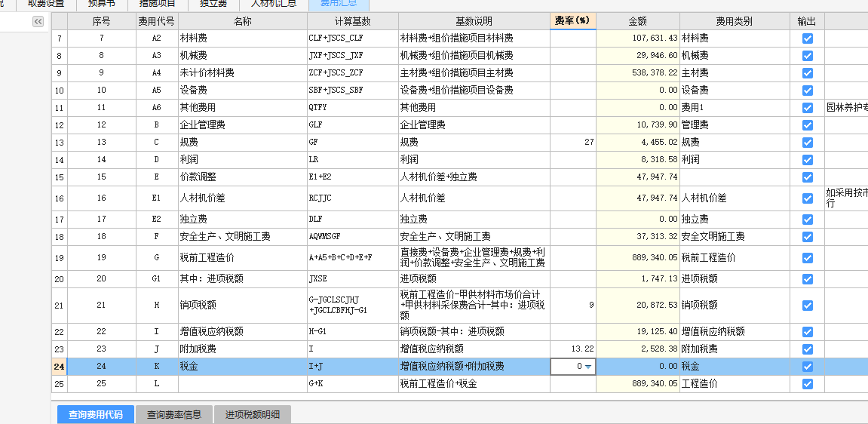Toggle output checkbox for 企业管理费 row
This screenshot has width=868, height=424.
(807, 125)
